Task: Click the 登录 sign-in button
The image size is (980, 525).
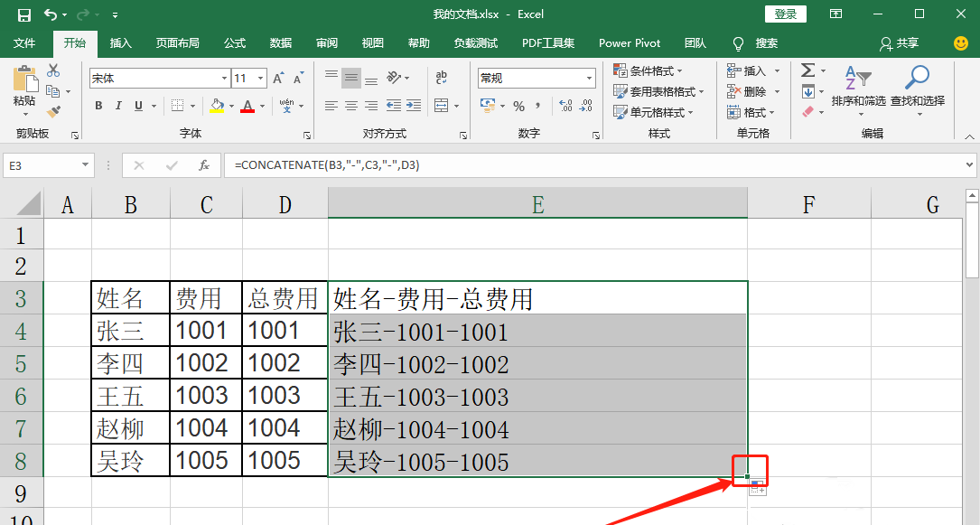Action: (x=785, y=14)
